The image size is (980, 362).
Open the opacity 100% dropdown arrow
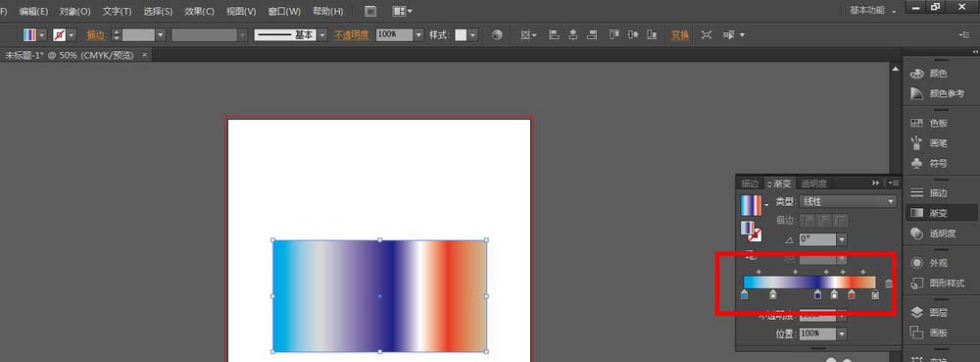pos(418,35)
